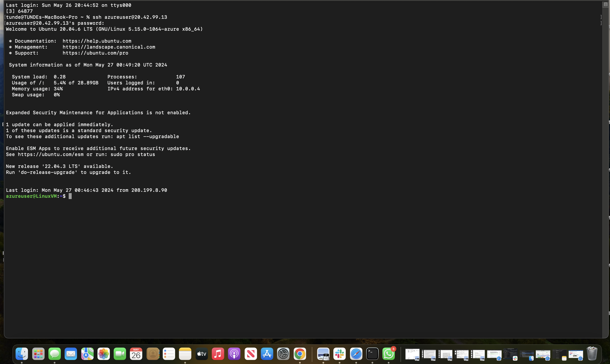Image resolution: width=610 pixels, height=364 pixels.
Task: Click the Terminal icon in dock
Action: pos(372,354)
